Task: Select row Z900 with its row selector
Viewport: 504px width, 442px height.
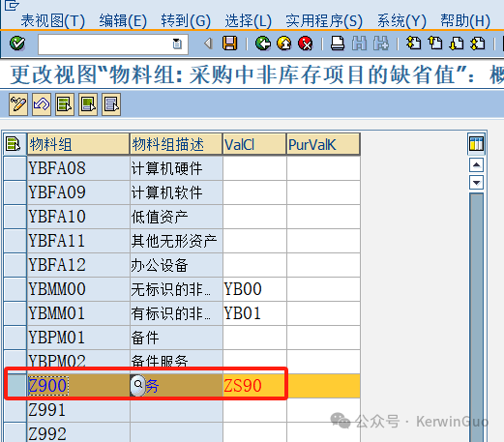Action: (15, 386)
